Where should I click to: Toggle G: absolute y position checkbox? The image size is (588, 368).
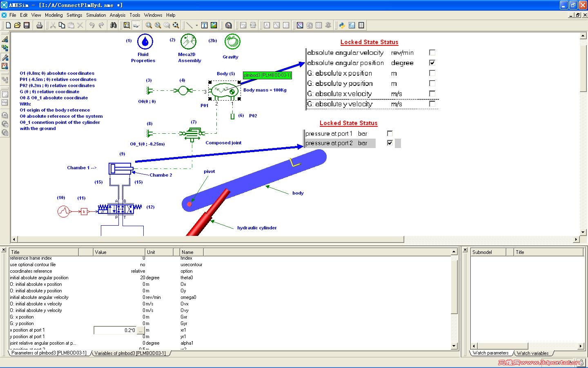tap(432, 83)
